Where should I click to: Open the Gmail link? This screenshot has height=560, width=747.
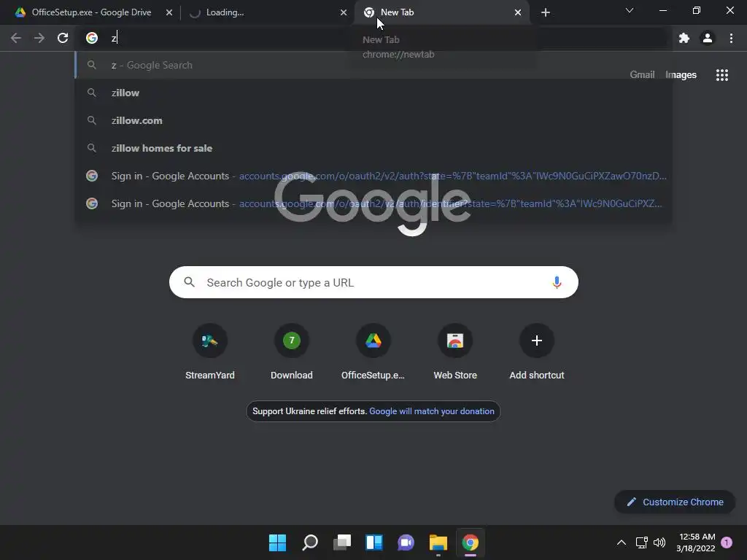[x=642, y=75]
